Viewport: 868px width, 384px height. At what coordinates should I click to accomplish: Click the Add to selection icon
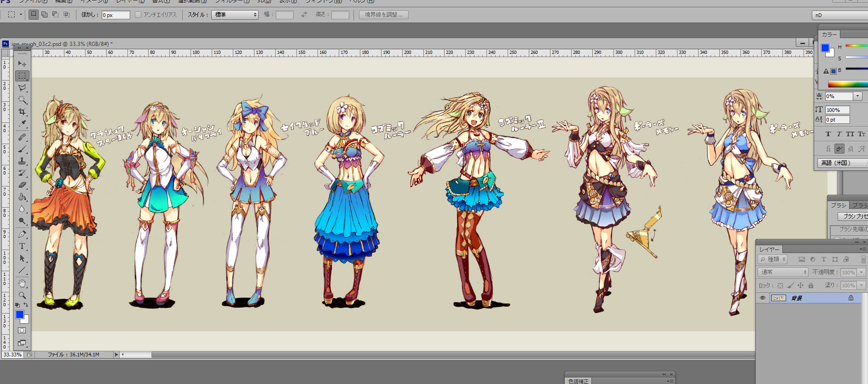pyautogui.click(x=45, y=15)
